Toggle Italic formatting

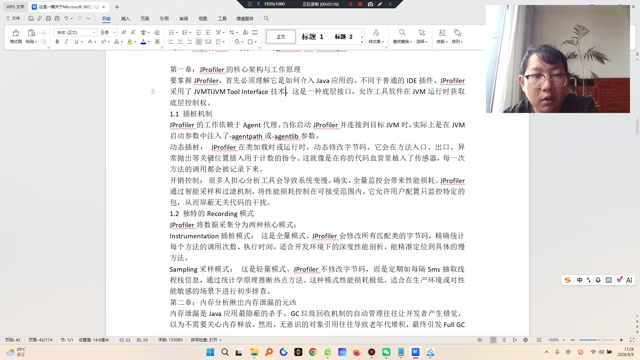coord(67,42)
